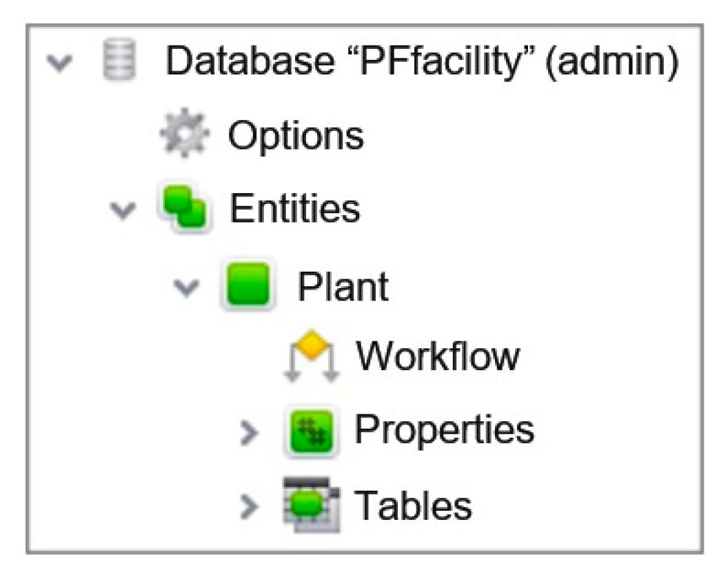Click the Tables icon

point(312,506)
